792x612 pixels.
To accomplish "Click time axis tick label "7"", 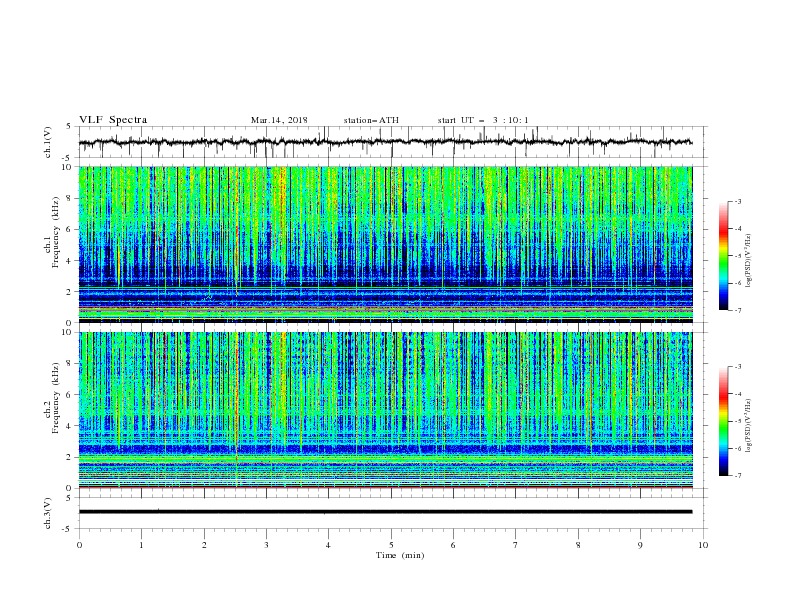I will tap(515, 545).
